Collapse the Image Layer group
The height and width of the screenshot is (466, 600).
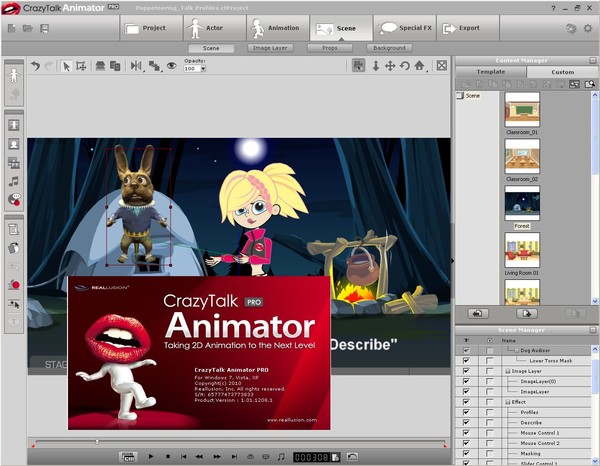coord(508,371)
